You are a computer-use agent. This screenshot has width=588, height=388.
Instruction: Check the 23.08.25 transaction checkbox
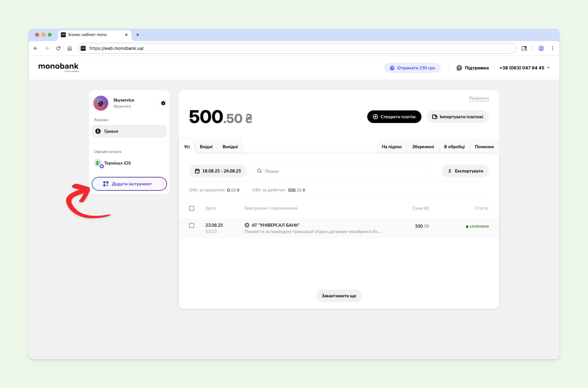[x=192, y=225]
